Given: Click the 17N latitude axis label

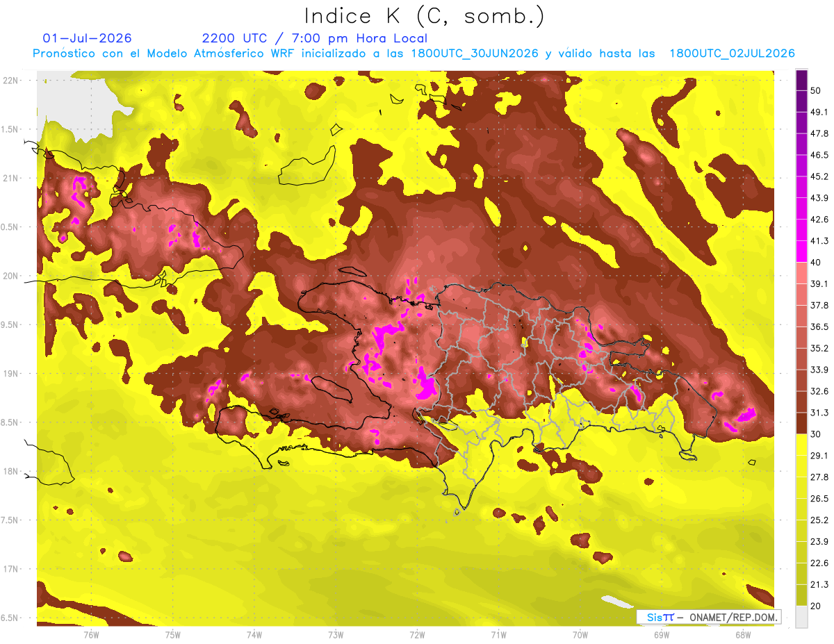Looking at the screenshot, I should click(x=10, y=569).
